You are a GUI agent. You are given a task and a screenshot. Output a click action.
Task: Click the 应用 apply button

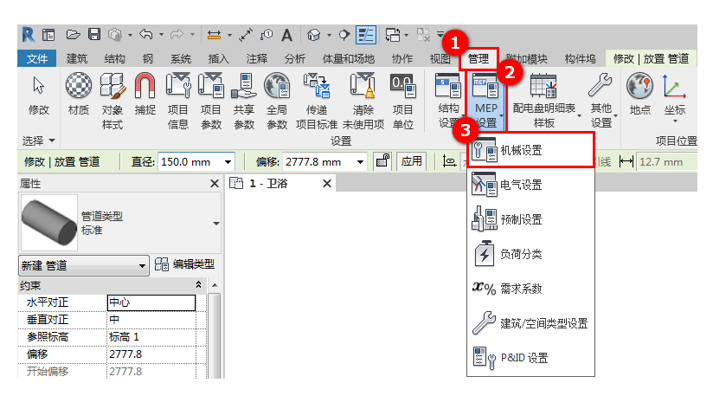click(411, 161)
